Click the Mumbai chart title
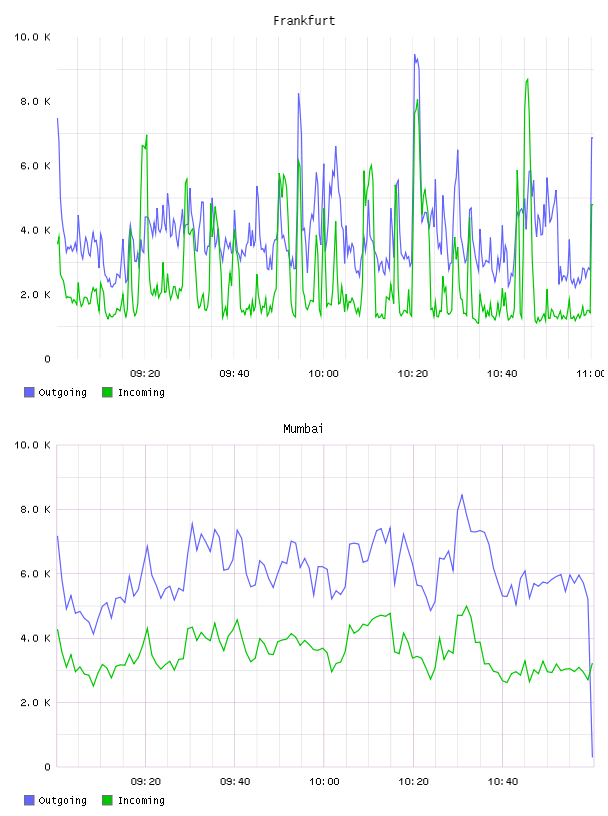 coord(303,429)
